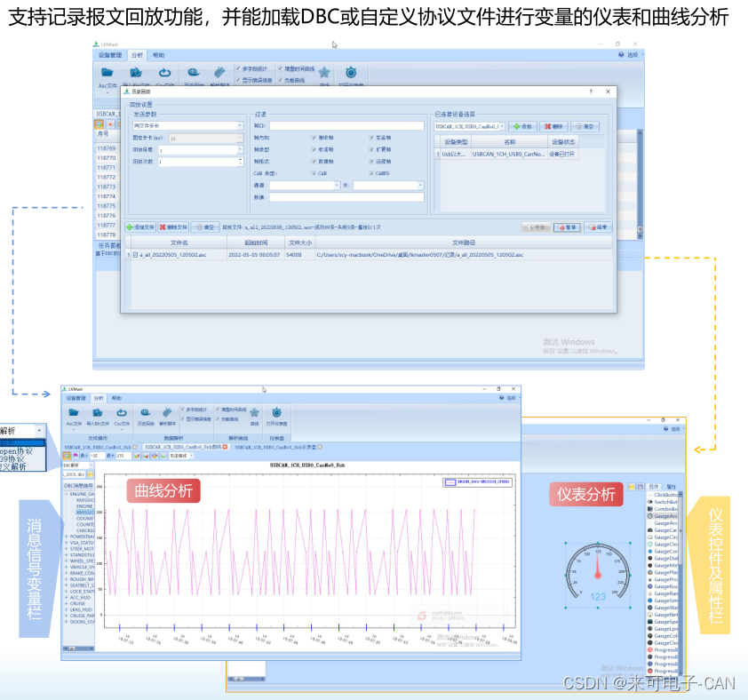Switch to 控件 tab in gauge window
The image size is (748, 700).
click(x=654, y=487)
